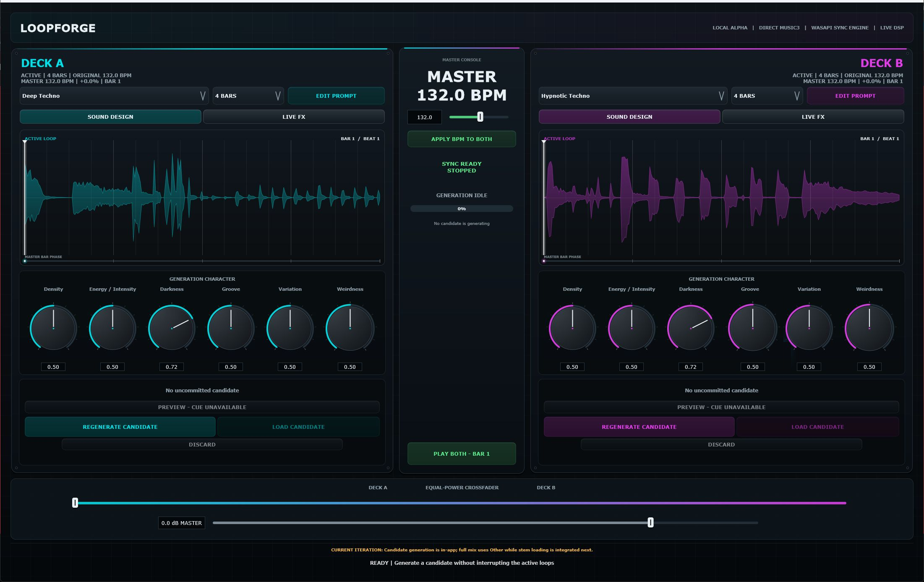Image resolution: width=924 pixels, height=582 pixels.
Task: Click Deck B REGENERATE CANDIDATE button
Action: pos(639,427)
